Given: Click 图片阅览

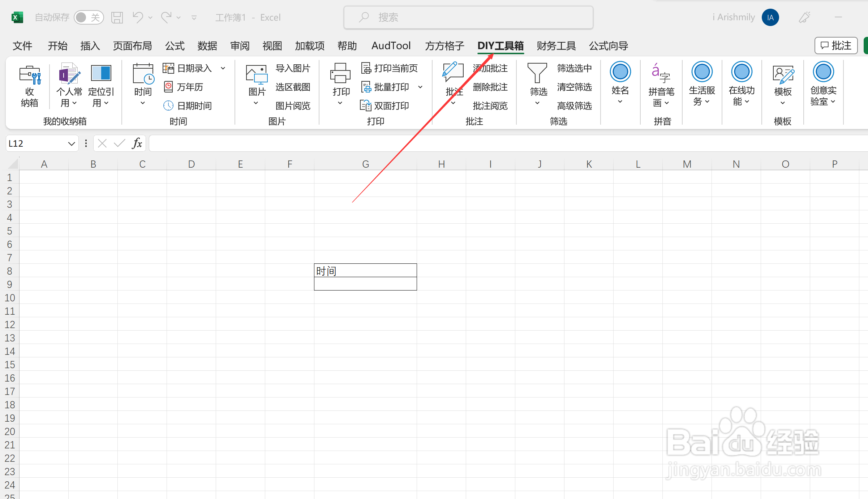Looking at the screenshot, I should [293, 106].
